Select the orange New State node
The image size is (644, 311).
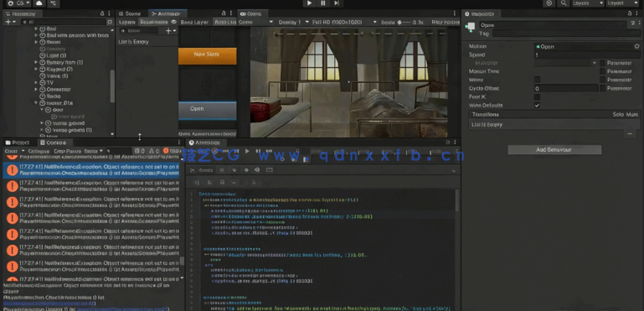pyautogui.click(x=207, y=56)
